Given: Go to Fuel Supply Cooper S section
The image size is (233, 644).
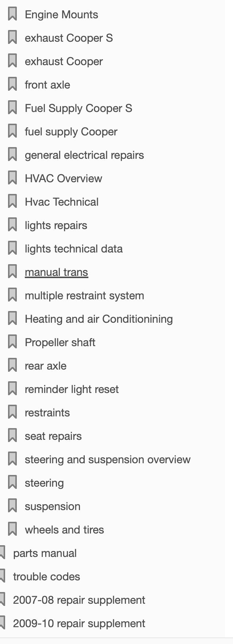Looking at the screenshot, I should pos(78,108).
